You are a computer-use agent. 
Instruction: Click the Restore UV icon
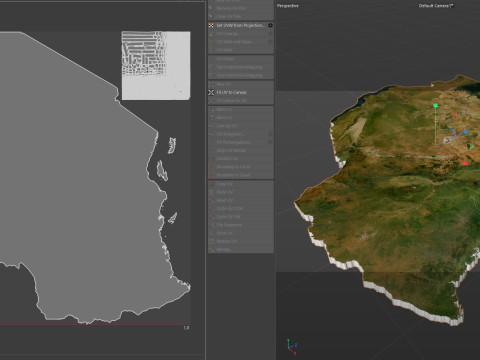tap(211, 241)
